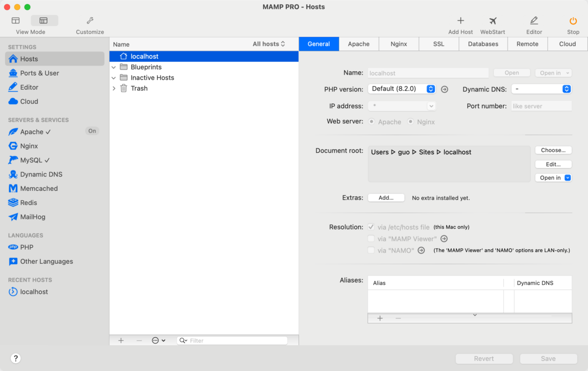The image size is (588, 371).
Task: Open the ellipsis action menu below host list
Action: tap(158, 340)
